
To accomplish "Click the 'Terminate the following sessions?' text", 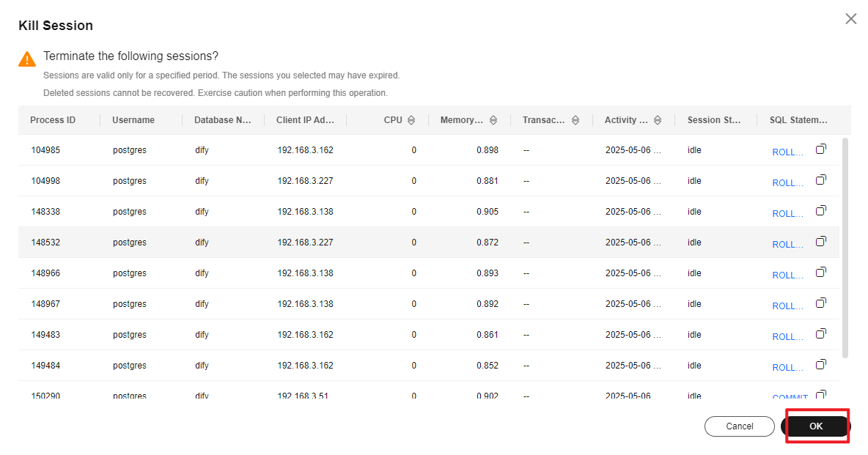I will 130,56.
